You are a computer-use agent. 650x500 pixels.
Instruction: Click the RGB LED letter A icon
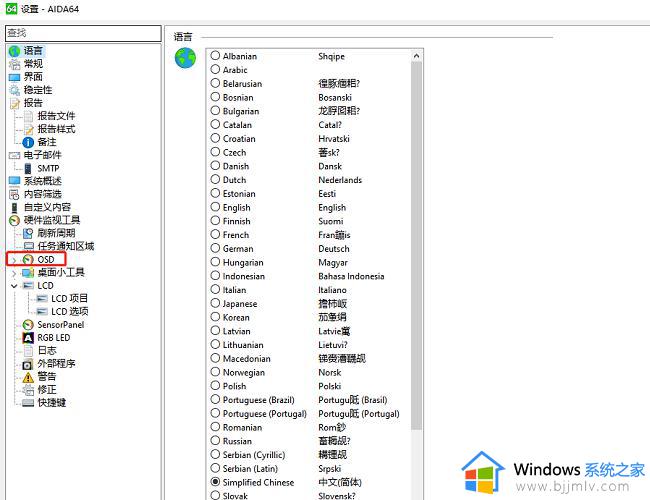pos(28,338)
